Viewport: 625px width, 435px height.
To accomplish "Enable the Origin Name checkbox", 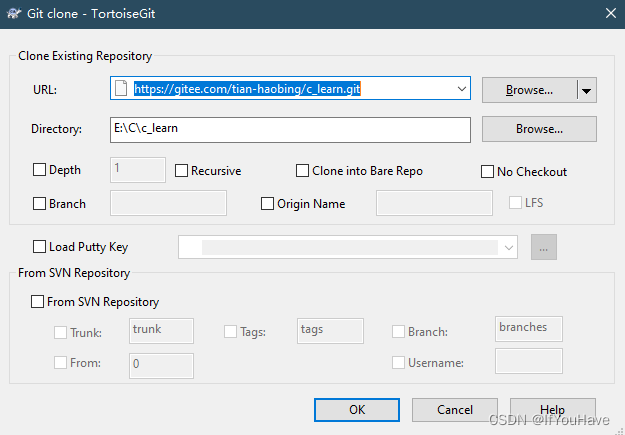I will 267,203.
